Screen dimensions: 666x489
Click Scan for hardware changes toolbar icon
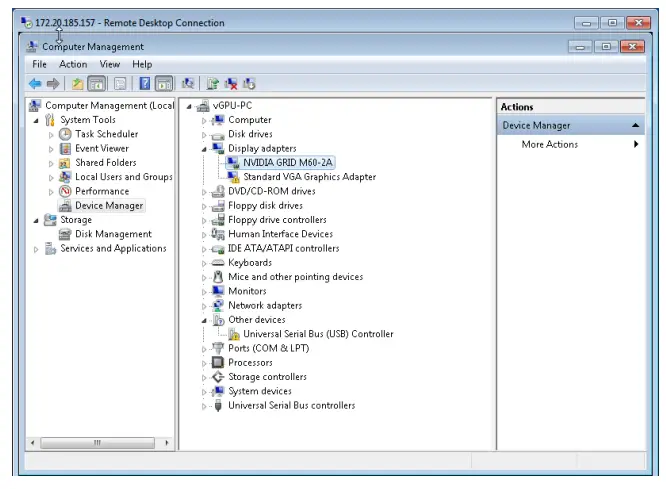(x=188, y=84)
